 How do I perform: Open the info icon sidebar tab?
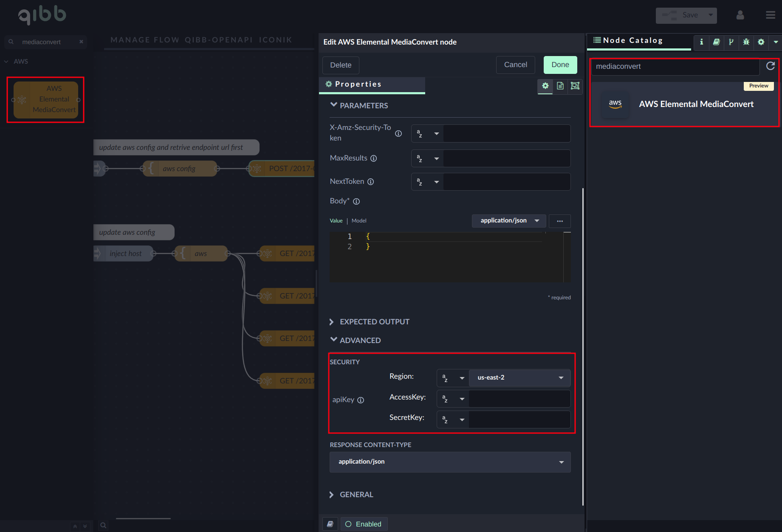point(701,42)
